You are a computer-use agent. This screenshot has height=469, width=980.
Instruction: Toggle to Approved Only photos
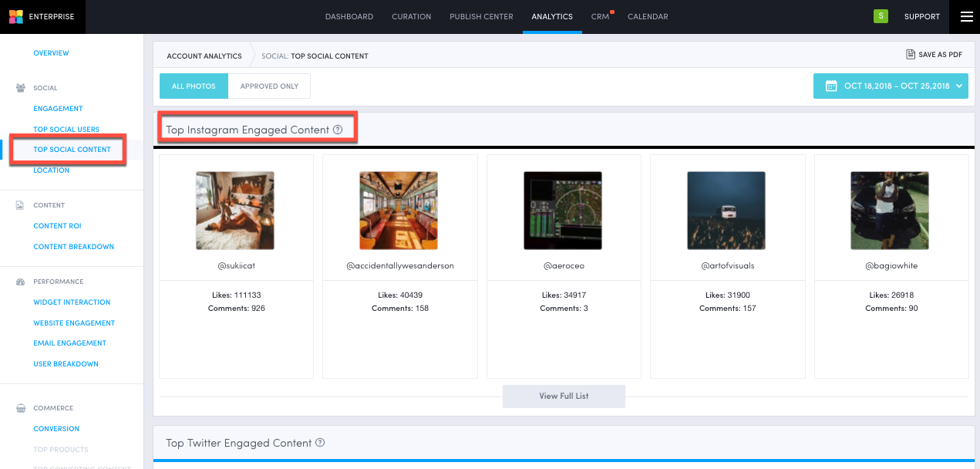point(269,86)
